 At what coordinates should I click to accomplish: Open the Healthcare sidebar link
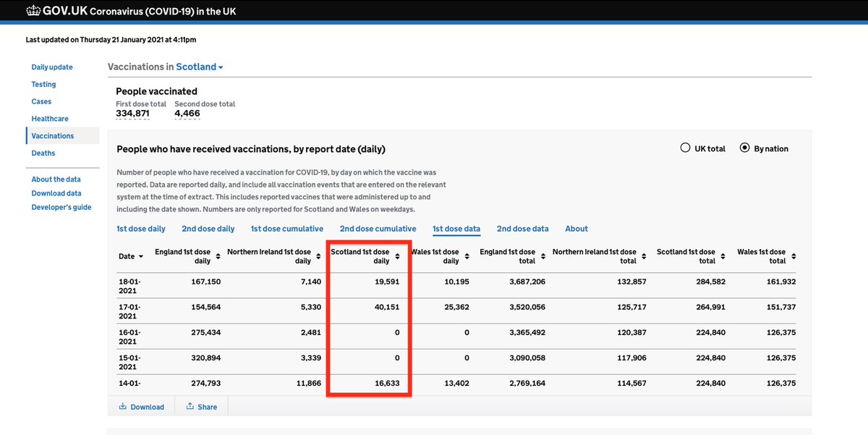(x=50, y=119)
